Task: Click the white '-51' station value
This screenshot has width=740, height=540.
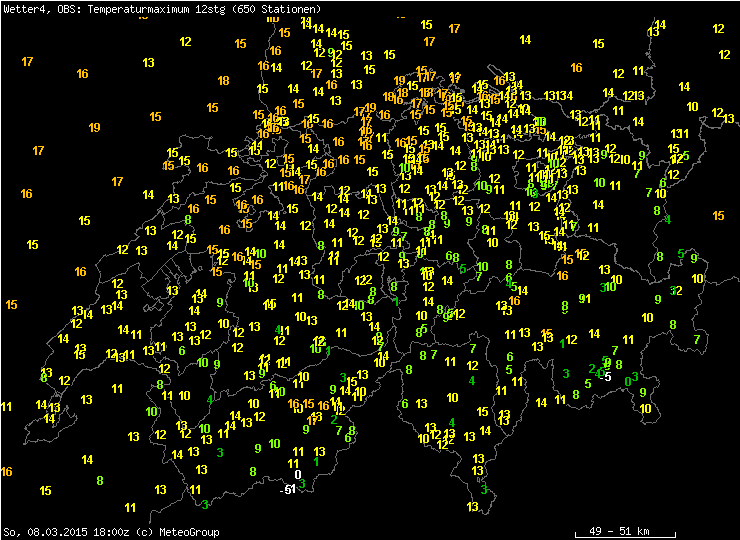Action: pos(288,489)
